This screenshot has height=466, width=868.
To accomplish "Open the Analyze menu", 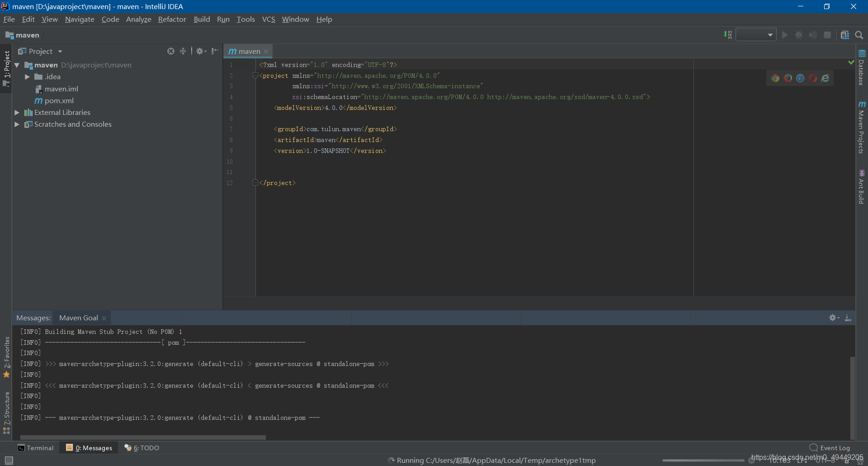I will click(x=138, y=19).
